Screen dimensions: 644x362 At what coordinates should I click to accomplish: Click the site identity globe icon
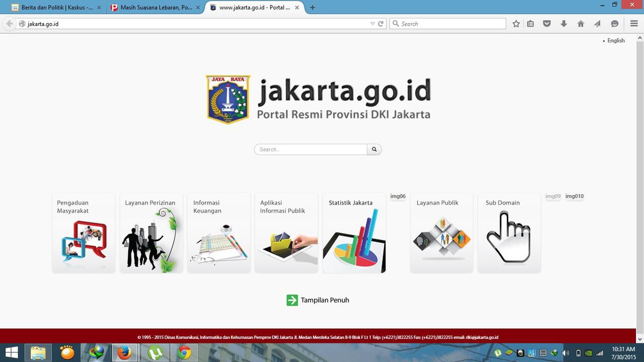(22, 24)
